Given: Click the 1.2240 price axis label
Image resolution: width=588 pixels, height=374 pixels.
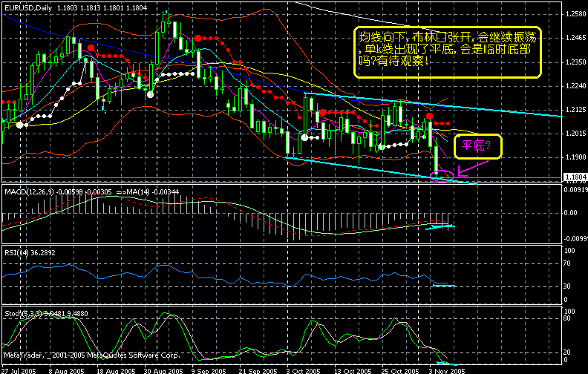Looking at the screenshot, I should [x=574, y=86].
